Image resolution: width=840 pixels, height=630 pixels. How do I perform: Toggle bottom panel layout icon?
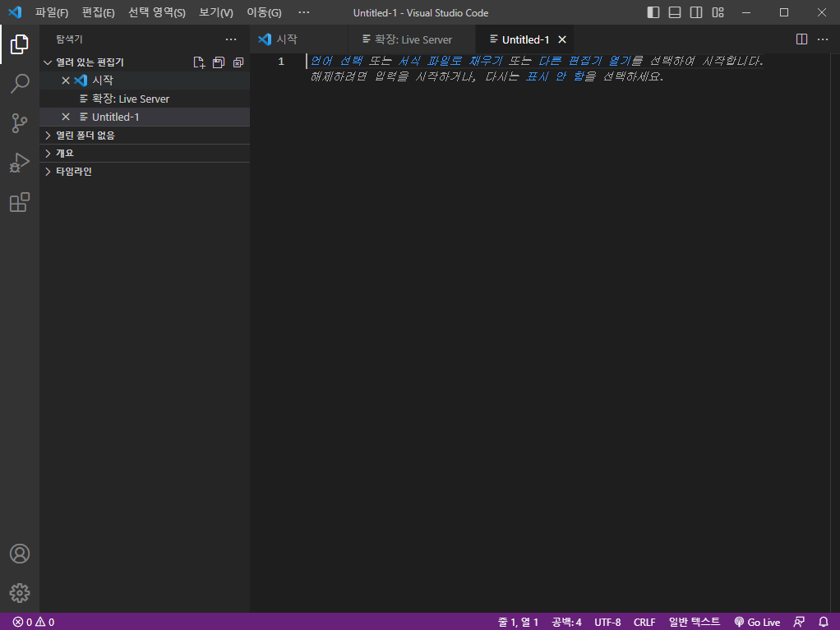coord(675,12)
